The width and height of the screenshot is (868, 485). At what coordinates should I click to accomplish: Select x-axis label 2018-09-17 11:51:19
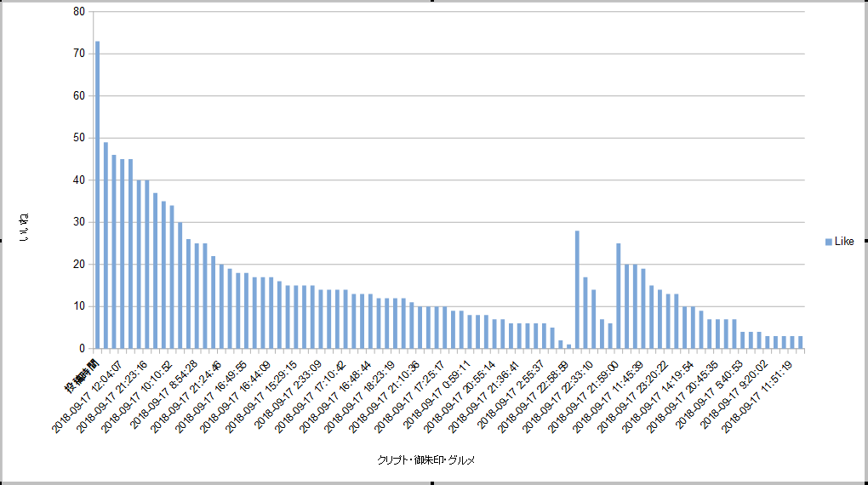tap(757, 397)
